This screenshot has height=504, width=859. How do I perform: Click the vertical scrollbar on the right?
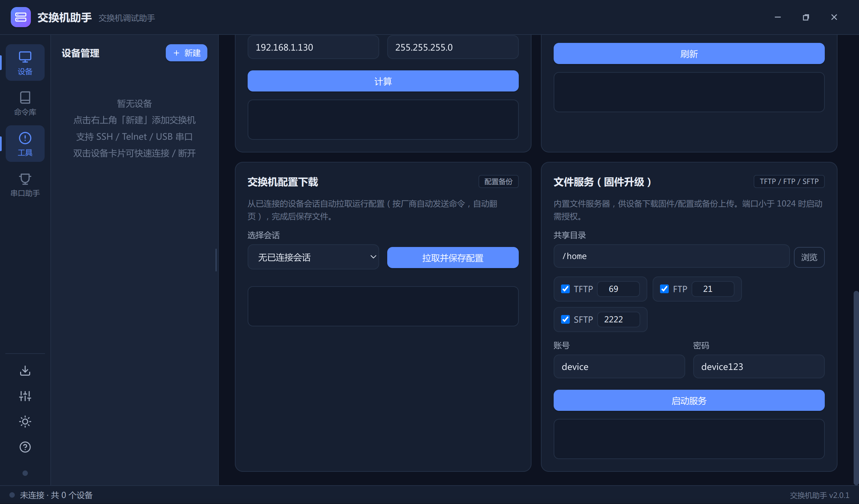tap(856, 387)
